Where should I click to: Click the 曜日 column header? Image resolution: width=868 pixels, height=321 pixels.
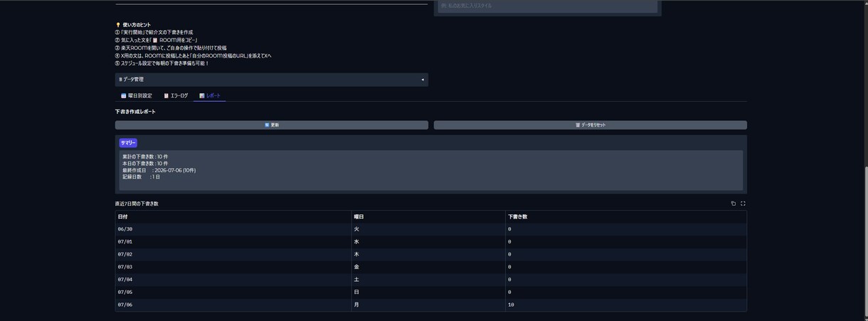click(428, 216)
